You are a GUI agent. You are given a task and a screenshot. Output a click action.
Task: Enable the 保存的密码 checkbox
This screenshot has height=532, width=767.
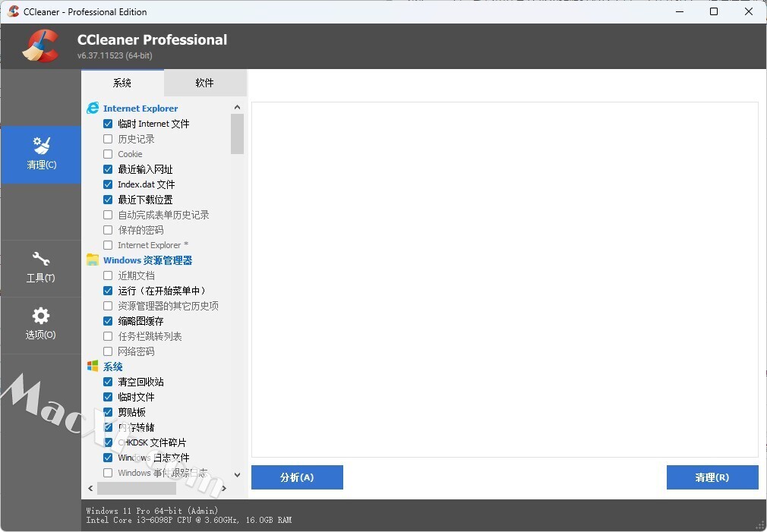tap(108, 230)
